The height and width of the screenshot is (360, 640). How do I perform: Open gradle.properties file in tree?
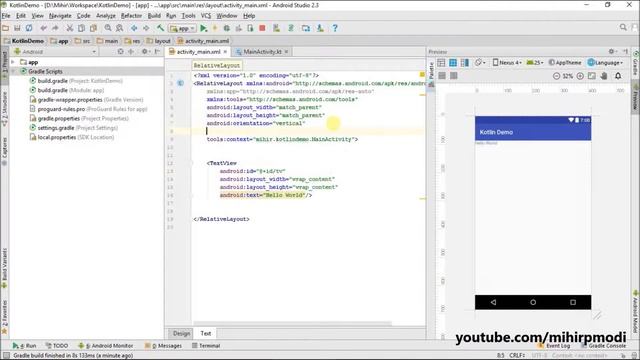pos(79,118)
